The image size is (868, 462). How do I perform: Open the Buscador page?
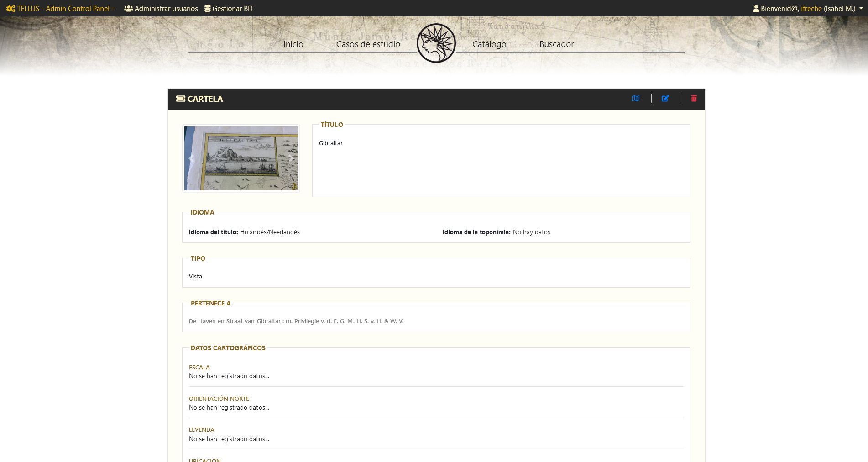tap(557, 44)
